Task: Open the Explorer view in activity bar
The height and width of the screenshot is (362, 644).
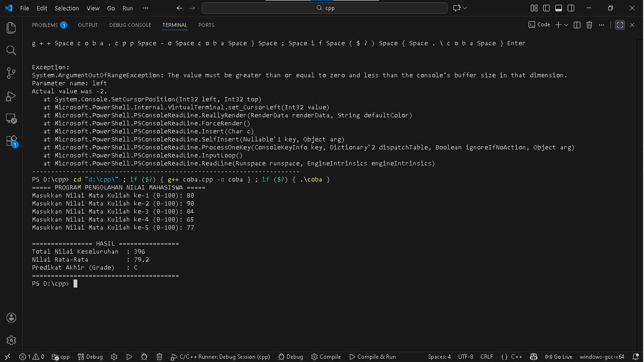Action: tap(11, 28)
